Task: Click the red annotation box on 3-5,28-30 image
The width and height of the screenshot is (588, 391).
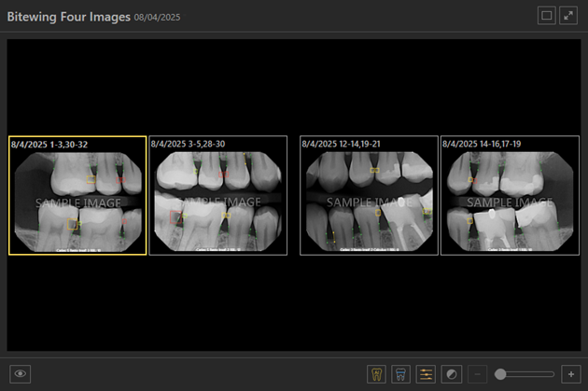Action: 175,217
